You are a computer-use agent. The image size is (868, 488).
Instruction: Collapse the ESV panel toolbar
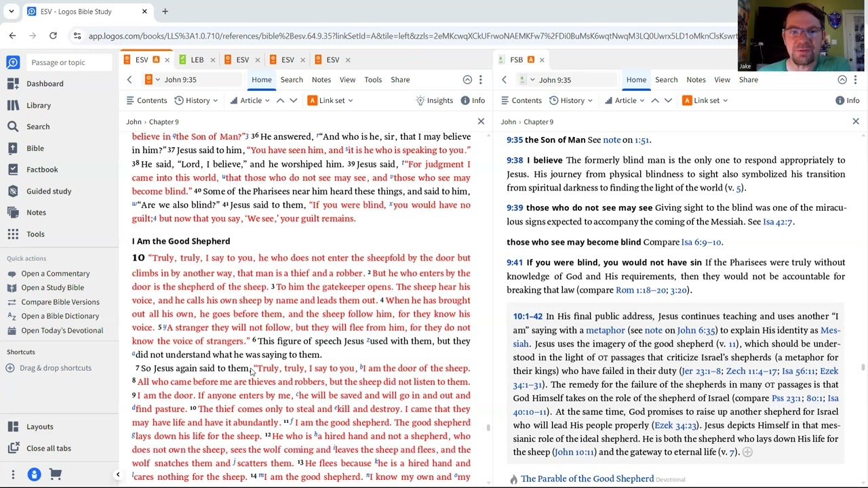point(467,80)
